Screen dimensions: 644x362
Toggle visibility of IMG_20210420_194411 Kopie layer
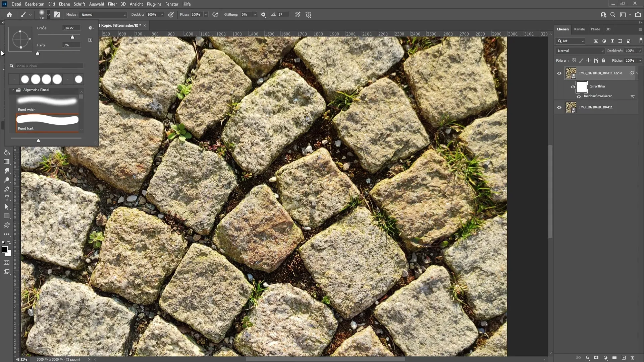[x=559, y=73]
